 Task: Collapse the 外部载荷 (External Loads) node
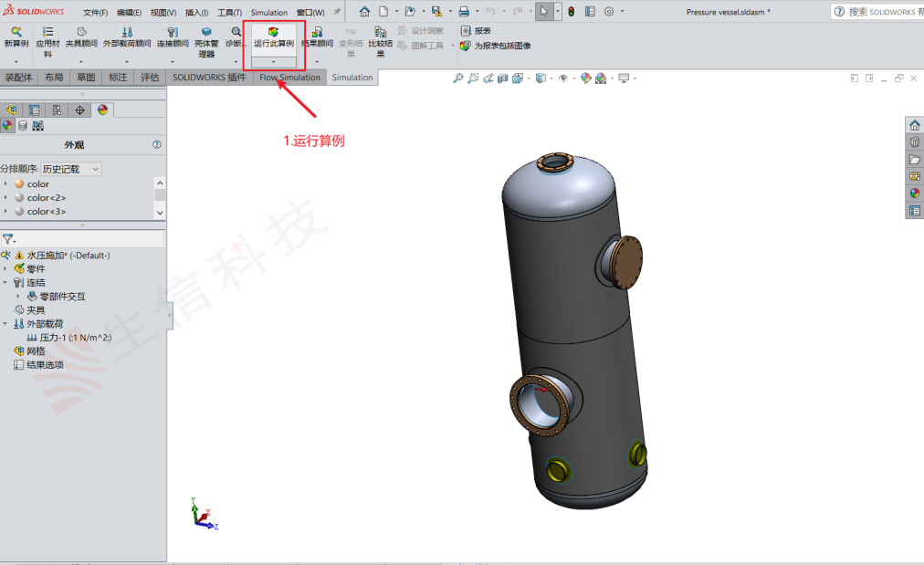(x=6, y=324)
